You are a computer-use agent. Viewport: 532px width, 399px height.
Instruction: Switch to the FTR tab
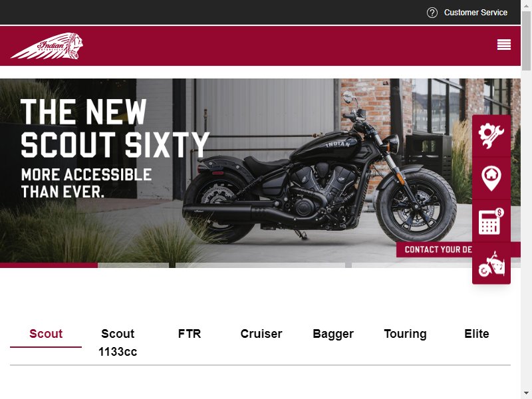(x=190, y=334)
